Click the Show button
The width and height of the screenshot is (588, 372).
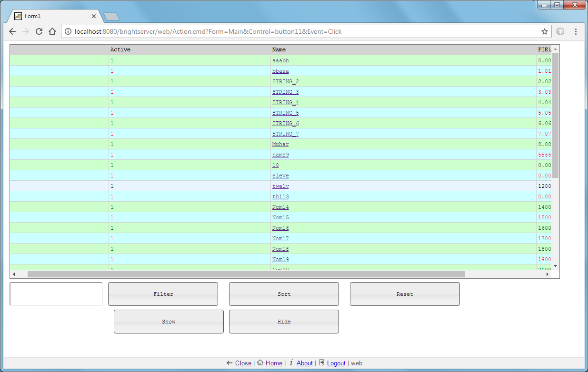[x=169, y=322]
